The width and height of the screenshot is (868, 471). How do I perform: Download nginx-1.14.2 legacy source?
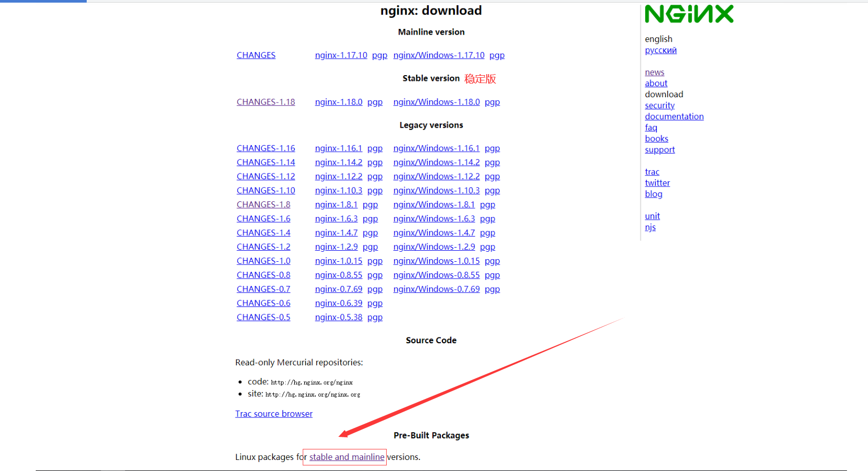point(339,162)
